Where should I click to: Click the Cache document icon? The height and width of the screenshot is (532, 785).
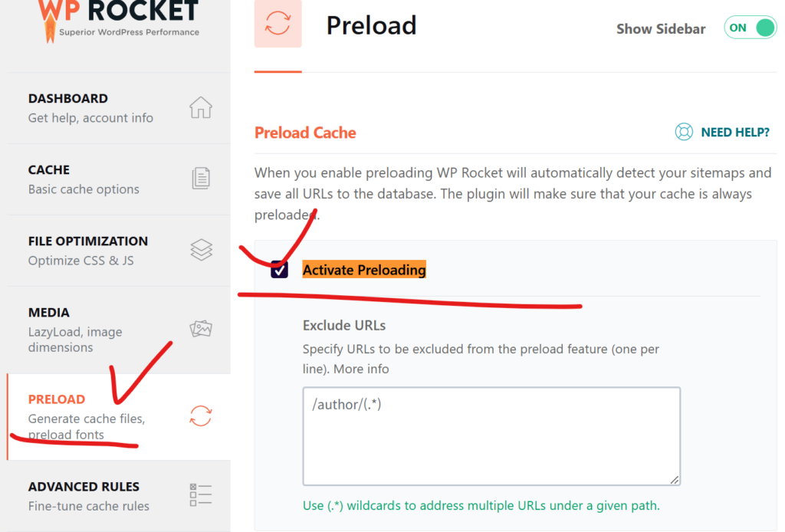201,178
